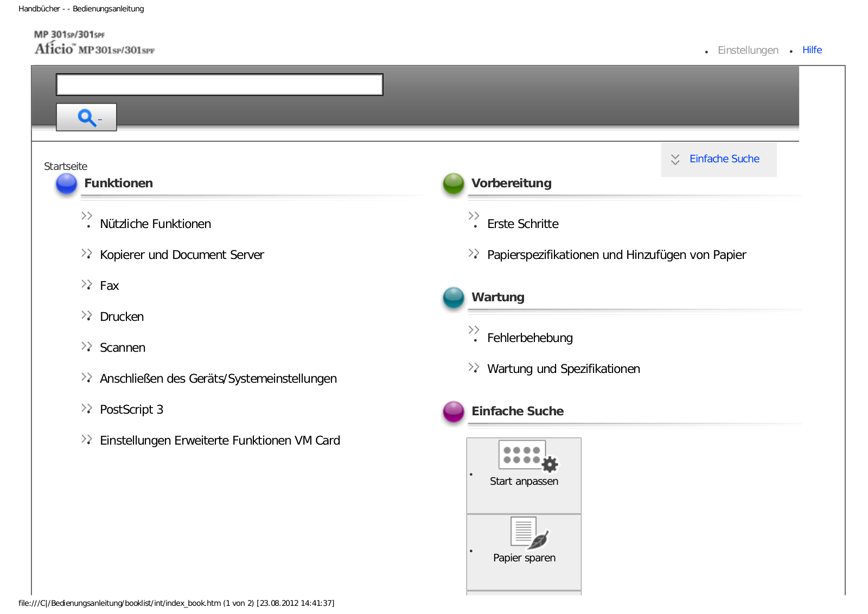Click arrow icon before Erste Schritte
Screen dimensions: 868x614
pyautogui.click(x=474, y=216)
